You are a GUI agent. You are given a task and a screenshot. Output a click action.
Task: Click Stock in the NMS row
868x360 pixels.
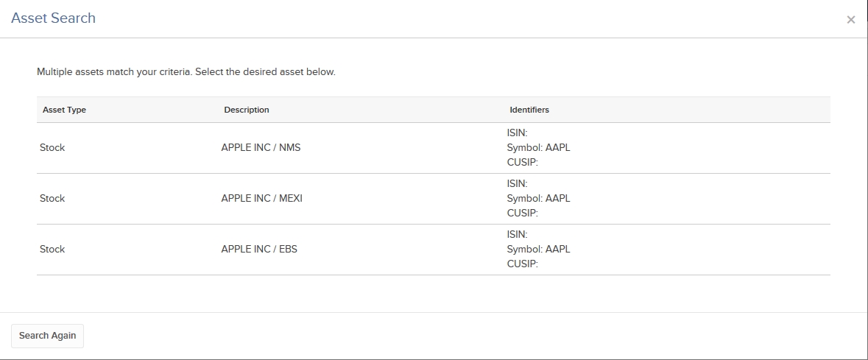(52, 147)
